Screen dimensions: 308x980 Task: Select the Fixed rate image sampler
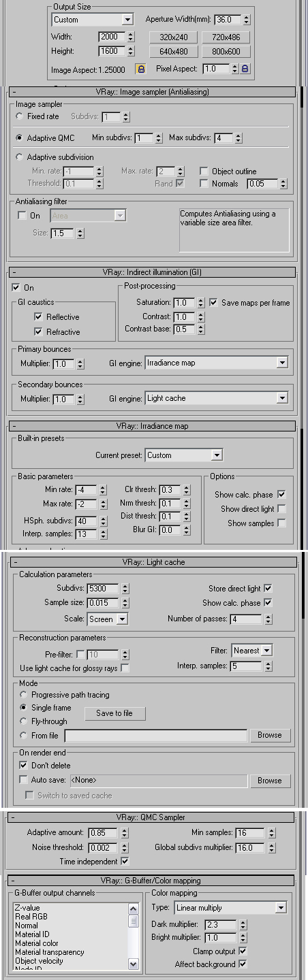pos(22,117)
